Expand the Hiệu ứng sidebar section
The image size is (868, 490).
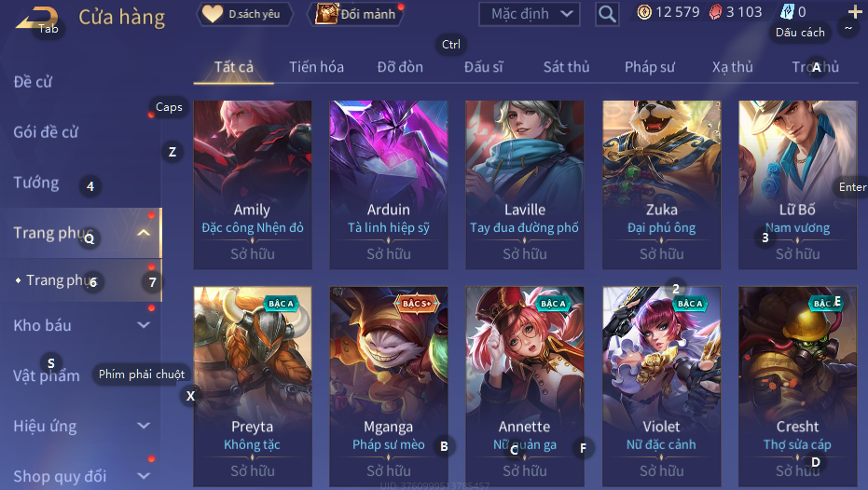click(x=144, y=426)
